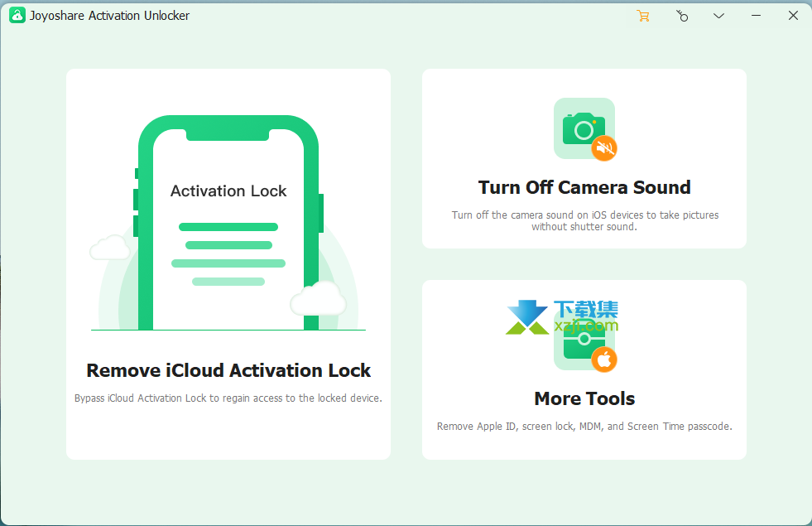812x526 pixels.
Task: Close the Joyoshare Activation Unlocker window
Action: click(793, 16)
